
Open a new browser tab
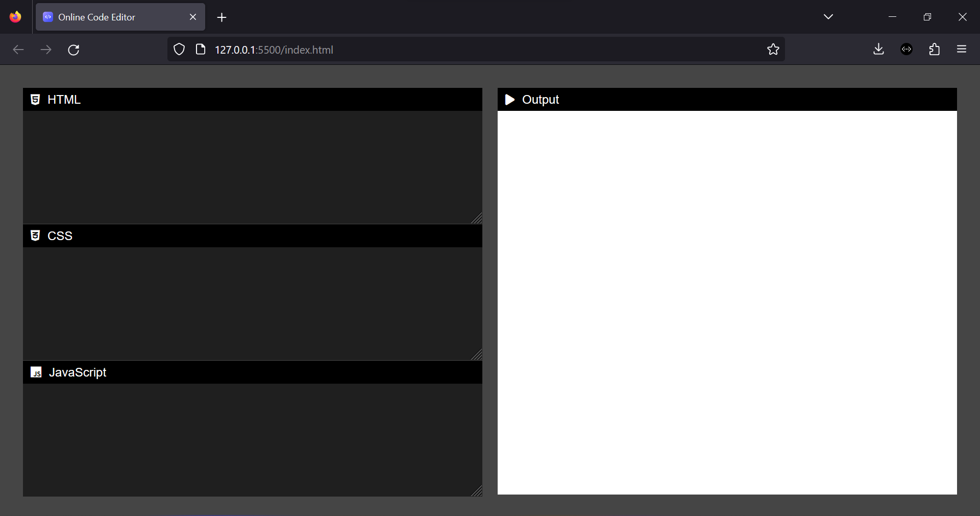222,17
